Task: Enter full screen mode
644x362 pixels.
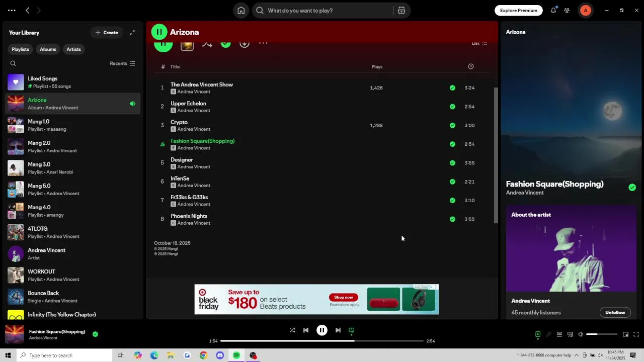Action: 636,334
